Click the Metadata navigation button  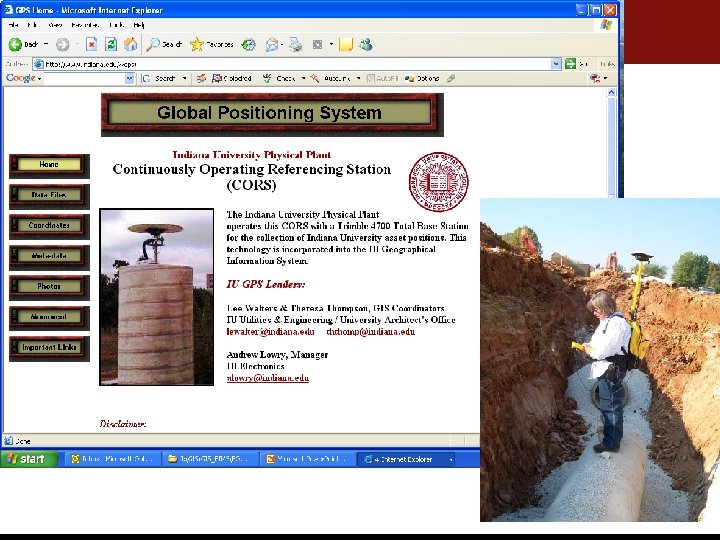[49, 257]
